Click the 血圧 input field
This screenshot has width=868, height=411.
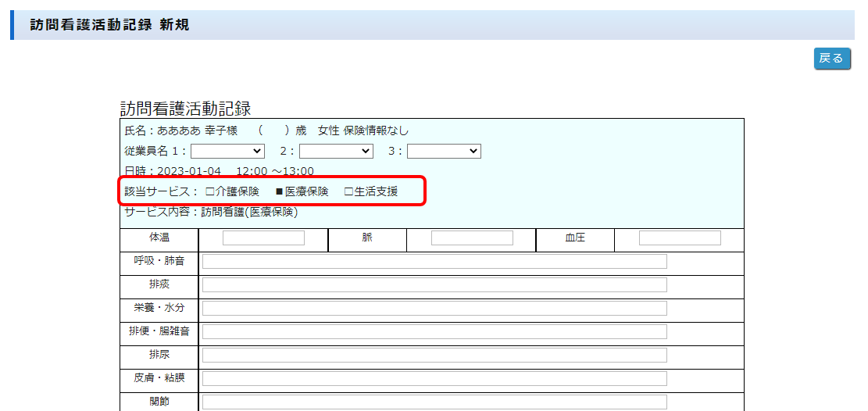click(679, 238)
